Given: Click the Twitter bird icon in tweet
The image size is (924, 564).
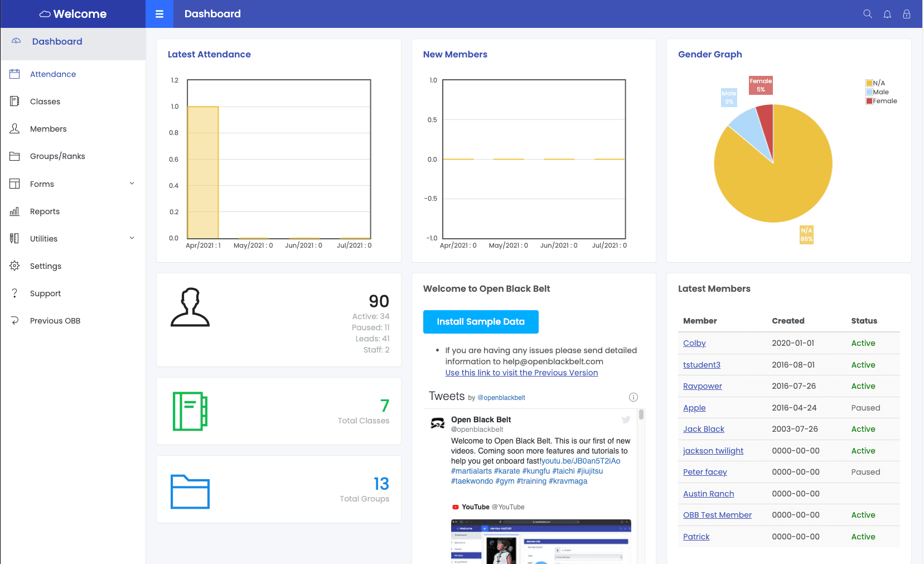Looking at the screenshot, I should (x=626, y=420).
